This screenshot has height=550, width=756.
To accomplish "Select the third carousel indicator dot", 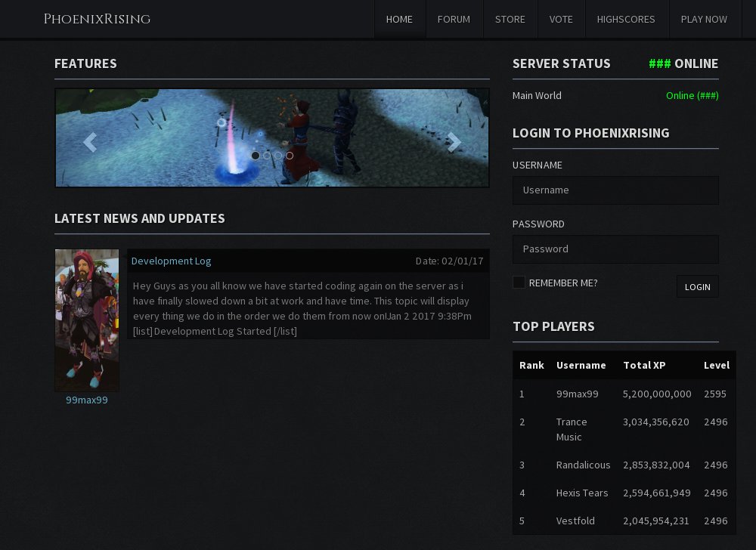I will 278,156.
